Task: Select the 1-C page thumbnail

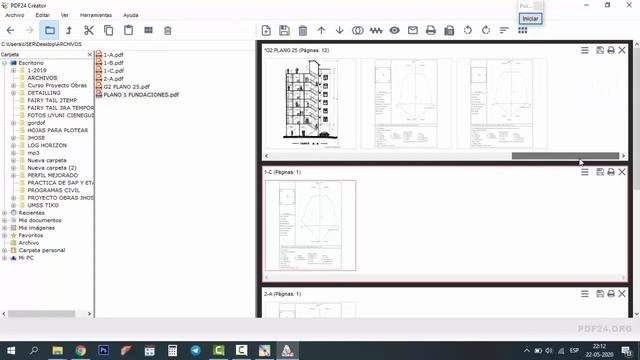Action: click(x=311, y=225)
